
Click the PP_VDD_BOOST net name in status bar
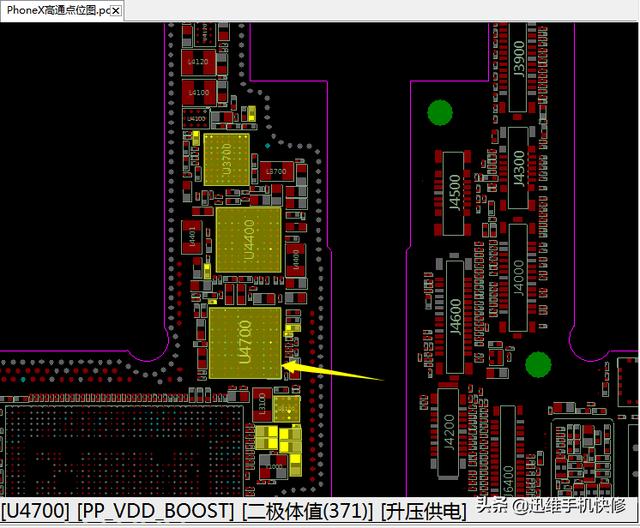point(159,512)
